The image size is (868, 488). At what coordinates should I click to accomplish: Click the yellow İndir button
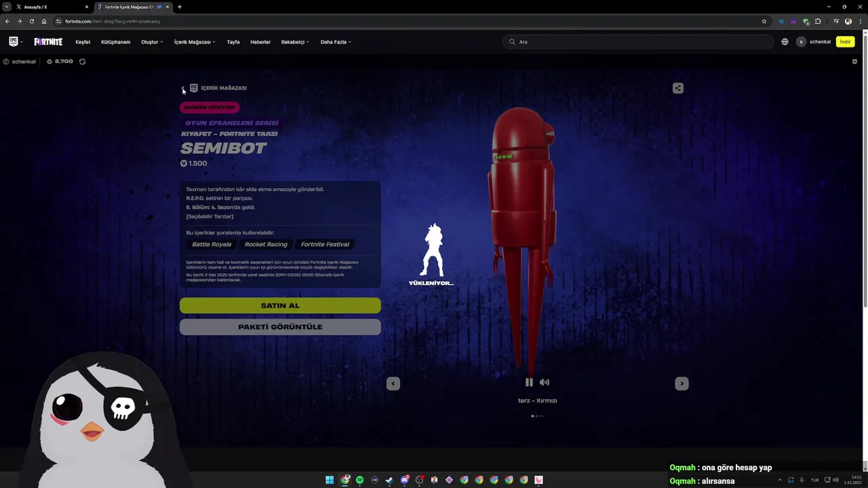pos(845,42)
